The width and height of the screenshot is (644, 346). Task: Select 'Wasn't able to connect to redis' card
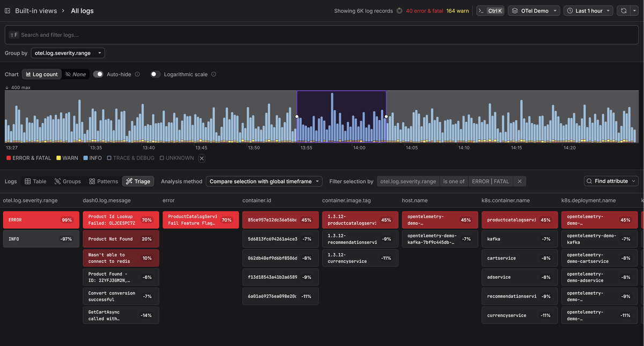121,258
